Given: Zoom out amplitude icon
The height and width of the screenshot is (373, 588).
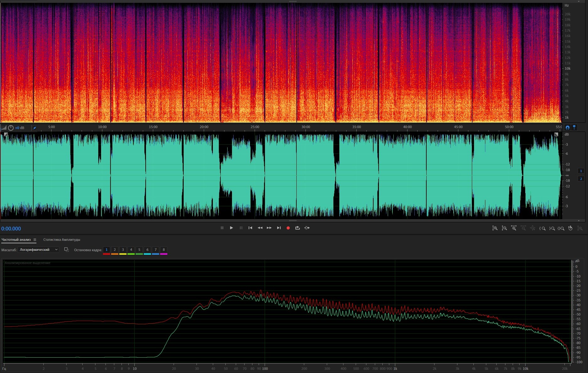Looking at the screenshot, I should pos(504,228).
